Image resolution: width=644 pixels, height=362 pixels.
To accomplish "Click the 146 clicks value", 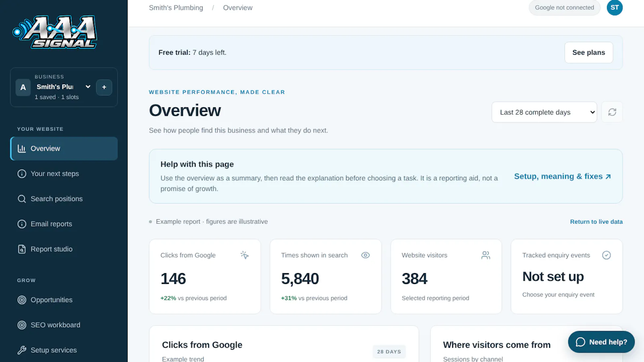I will tap(173, 279).
